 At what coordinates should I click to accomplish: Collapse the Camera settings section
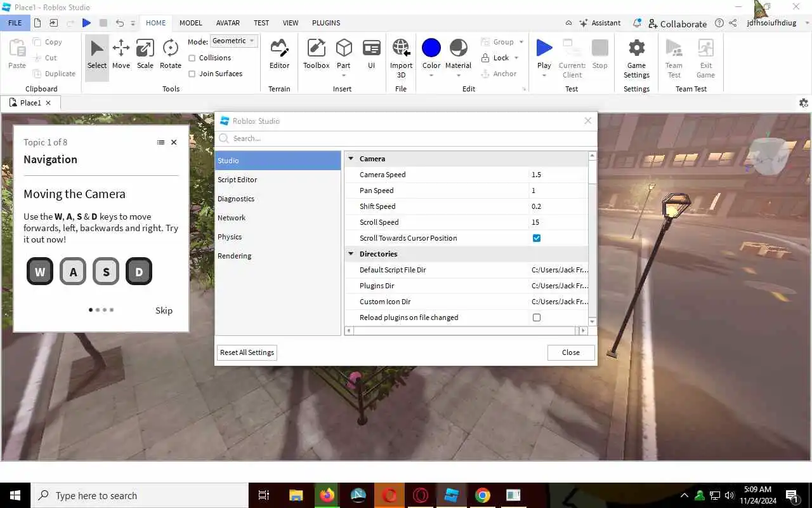coord(351,159)
